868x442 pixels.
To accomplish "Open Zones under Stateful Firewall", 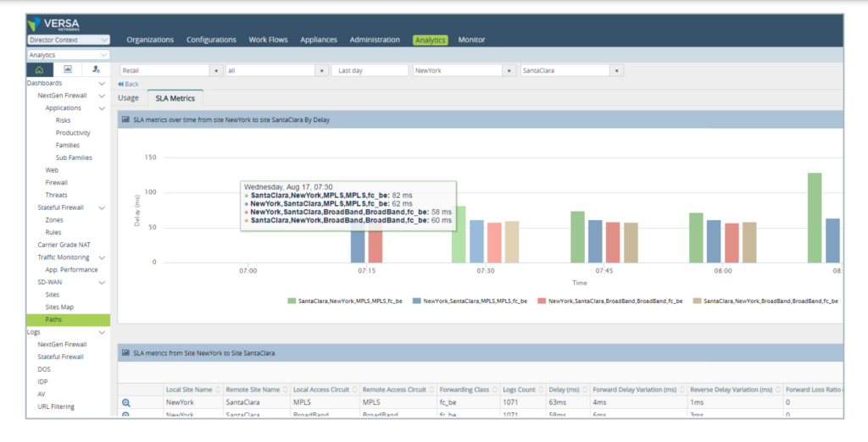I will point(54,220).
